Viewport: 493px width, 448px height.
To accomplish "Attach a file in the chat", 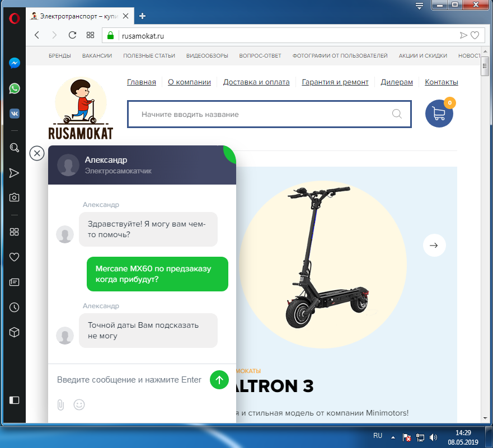I will click(60, 404).
